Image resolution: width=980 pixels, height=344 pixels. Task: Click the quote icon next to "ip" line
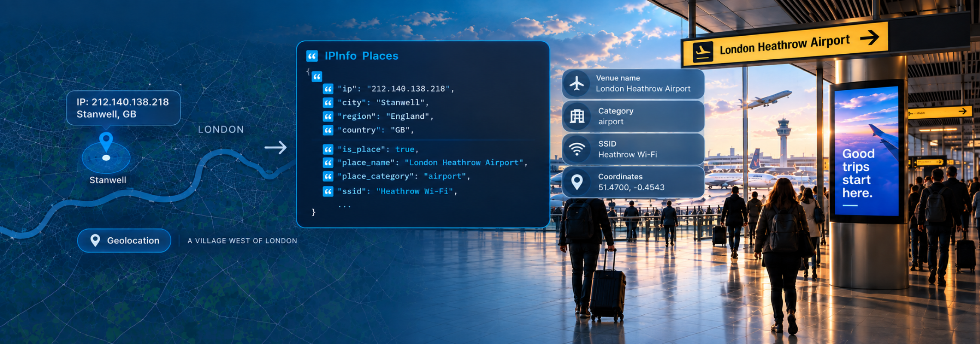(x=328, y=89)
